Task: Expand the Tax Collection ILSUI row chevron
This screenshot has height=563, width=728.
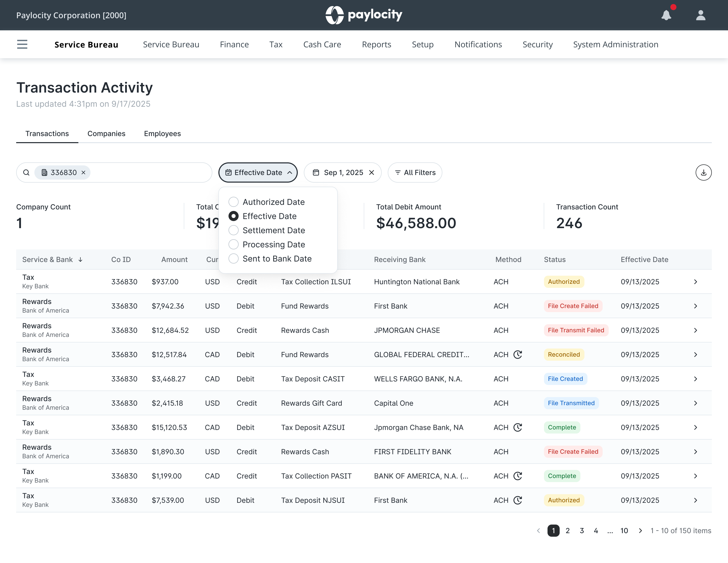Action: point(695,282)
